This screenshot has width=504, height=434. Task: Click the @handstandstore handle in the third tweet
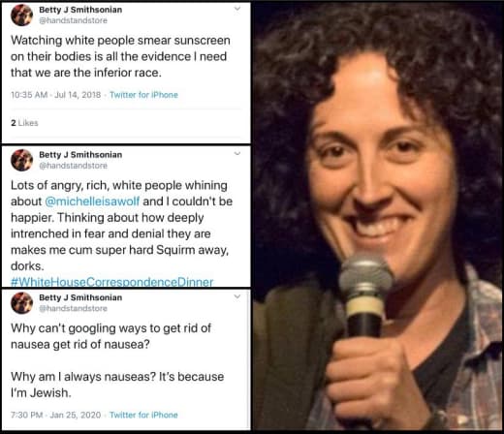click(x=73, y=308)
